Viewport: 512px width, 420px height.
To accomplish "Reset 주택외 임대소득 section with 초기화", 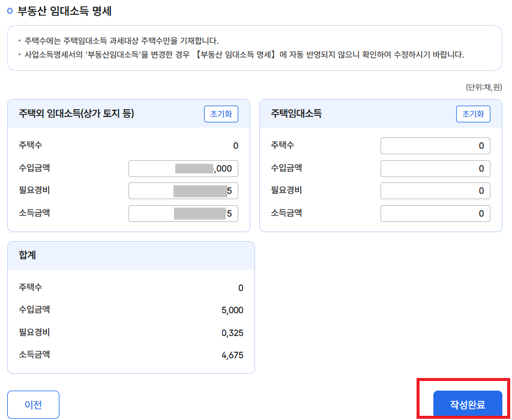I will (221, 114).
